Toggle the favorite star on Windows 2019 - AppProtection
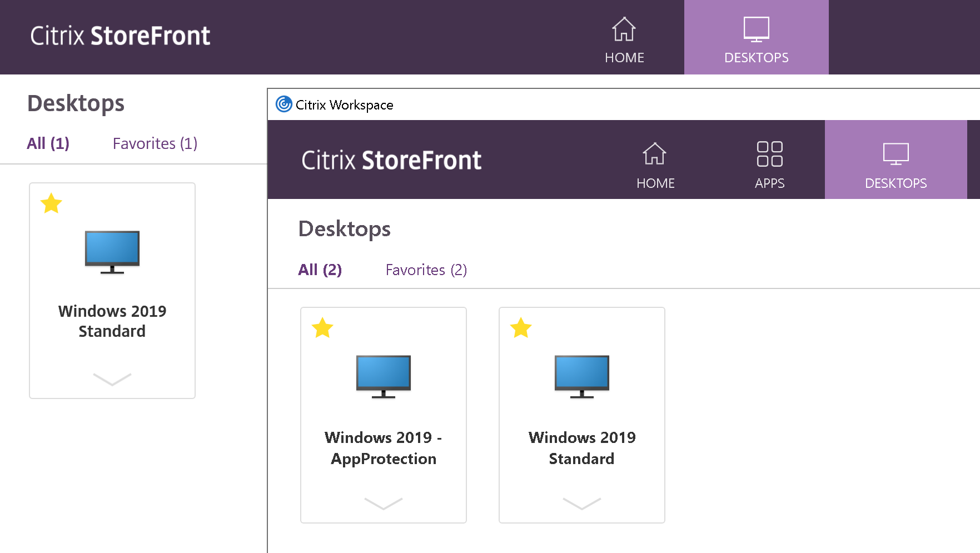 (322, 328)
